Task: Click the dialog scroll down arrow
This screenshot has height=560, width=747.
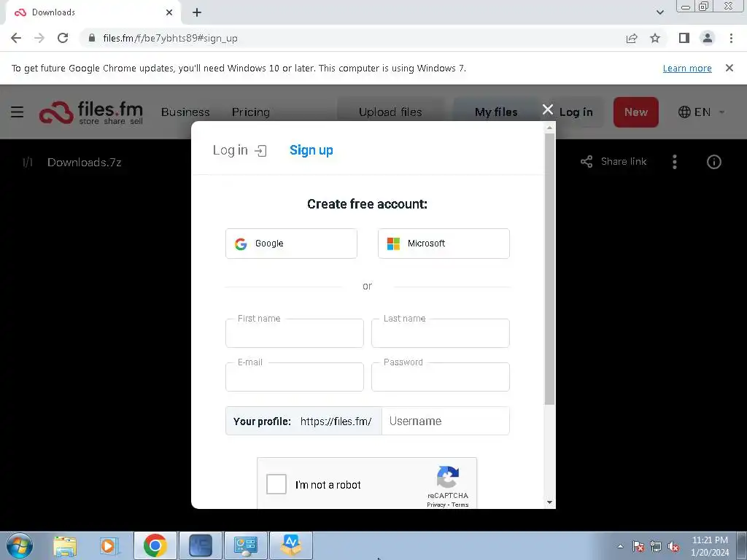Action: coord(549,502)
